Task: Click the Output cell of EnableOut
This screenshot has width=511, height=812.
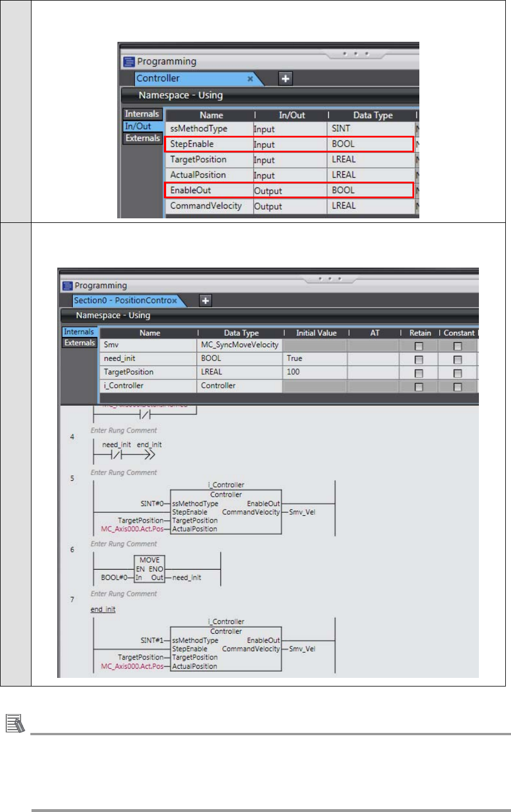Action: click(x=290, y=190)
